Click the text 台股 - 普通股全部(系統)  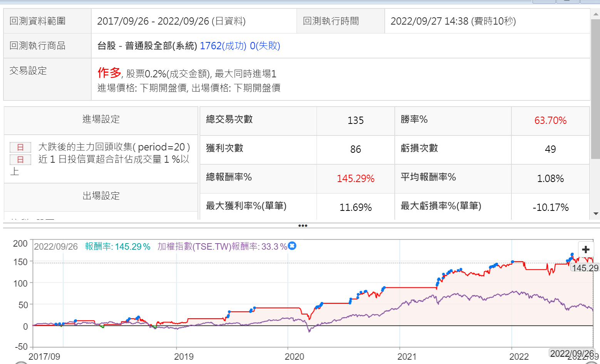147,46
